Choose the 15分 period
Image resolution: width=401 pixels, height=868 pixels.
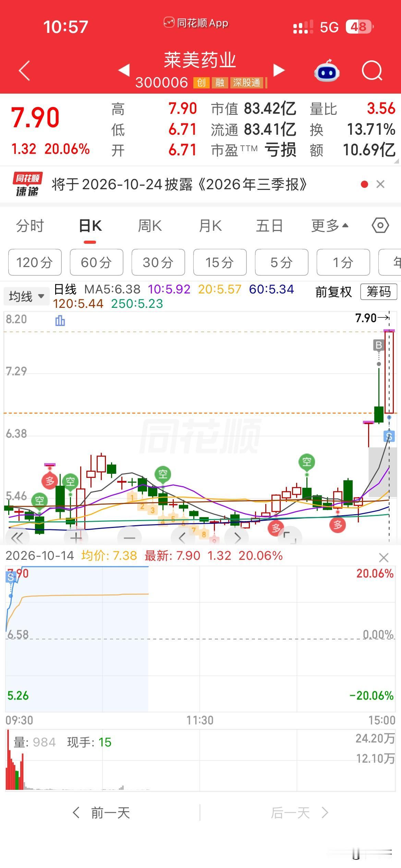(x=220, y=262)
